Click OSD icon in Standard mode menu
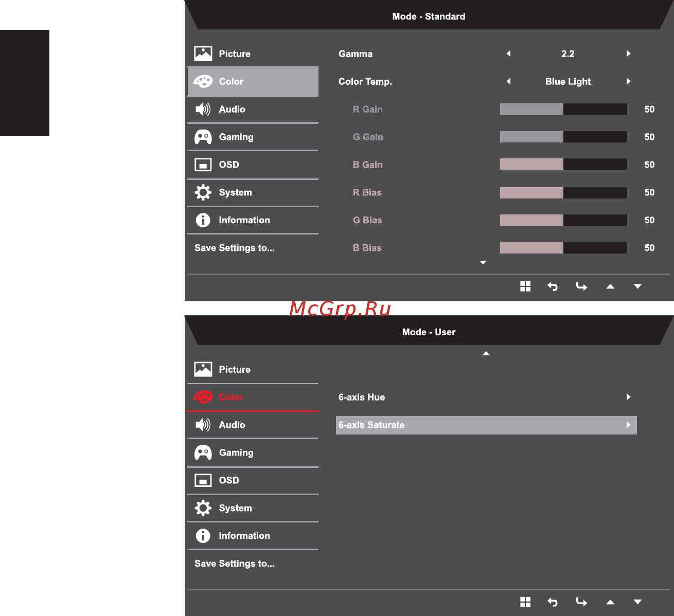The width and height of the screenshot is (674, 616). point(203,165)
